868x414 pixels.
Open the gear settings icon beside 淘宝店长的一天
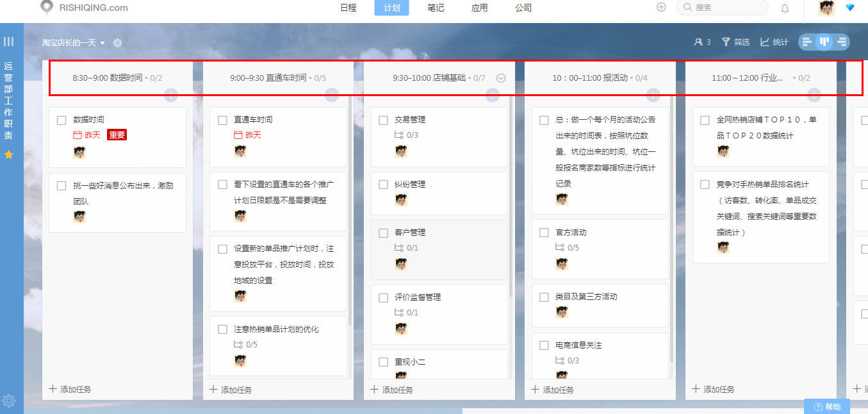click(117, 42)
